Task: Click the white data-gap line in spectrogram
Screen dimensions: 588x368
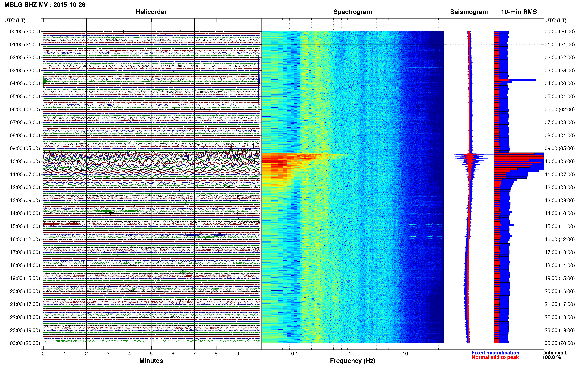Action: click(352, 208)
